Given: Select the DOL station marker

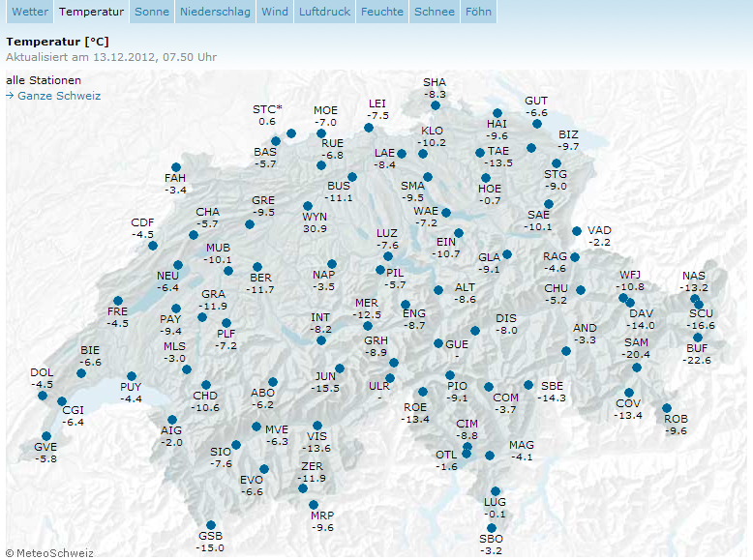Looking at the screenshot, I should pos(43,396).
